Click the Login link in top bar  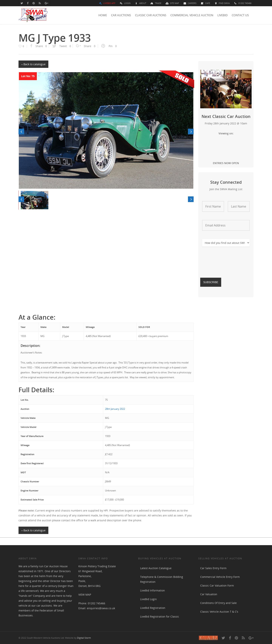125,3
